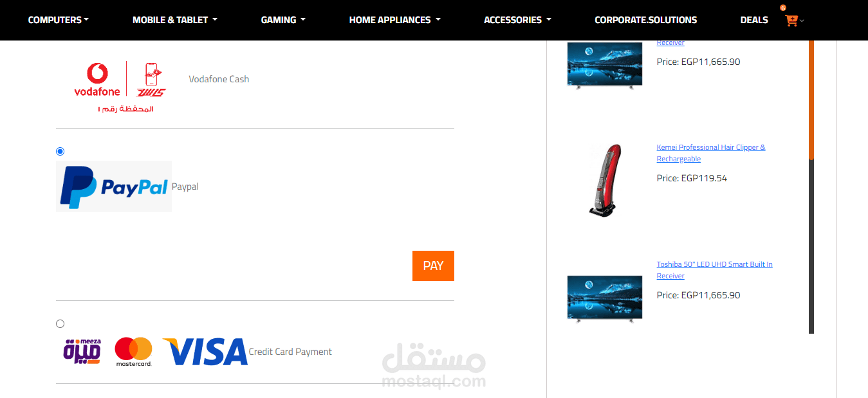Expand the Mobile & Tablet dropdown
The image size is (868, 398).
(175, 20)
